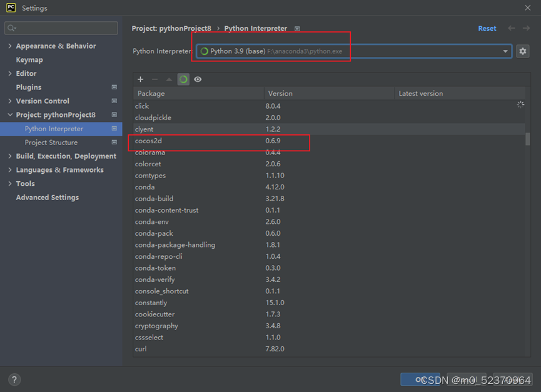This screenshot has height=392, width=541.
Task: Click project icon beside Project: pythonProject8
Action: [114, 115]
